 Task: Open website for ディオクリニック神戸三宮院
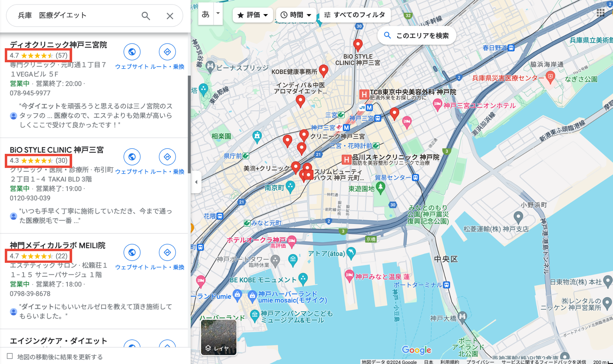132,52
